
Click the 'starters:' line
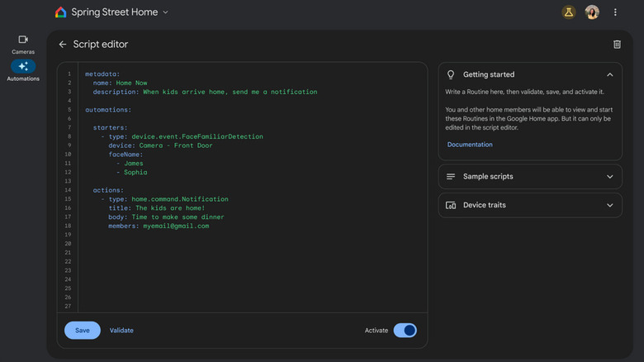[110, 127]
